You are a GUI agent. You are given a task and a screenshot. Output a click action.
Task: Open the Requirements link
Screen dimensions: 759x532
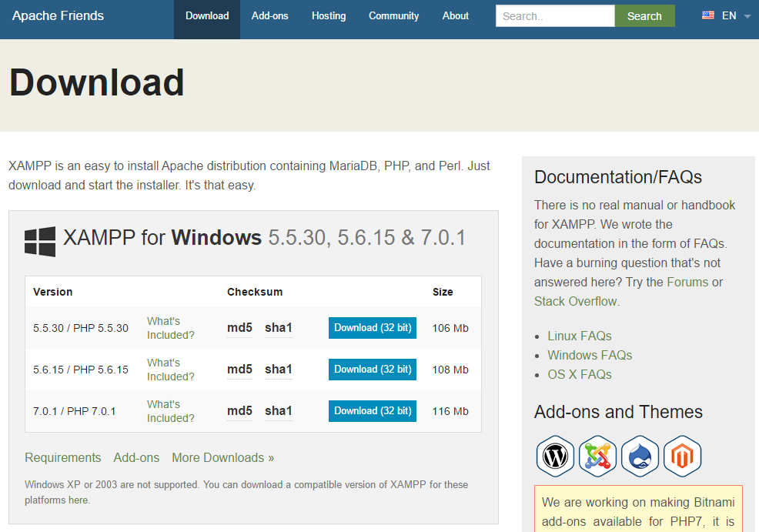(63, 457)
